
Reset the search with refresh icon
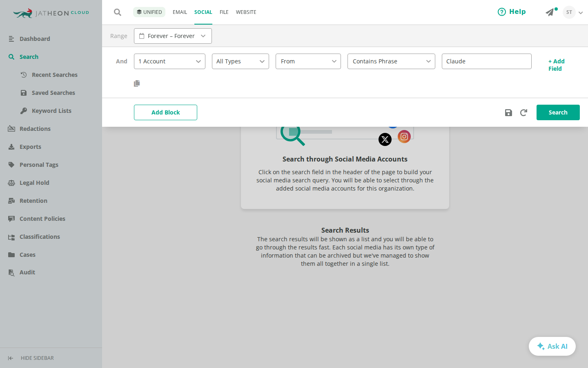pos(523,112)
